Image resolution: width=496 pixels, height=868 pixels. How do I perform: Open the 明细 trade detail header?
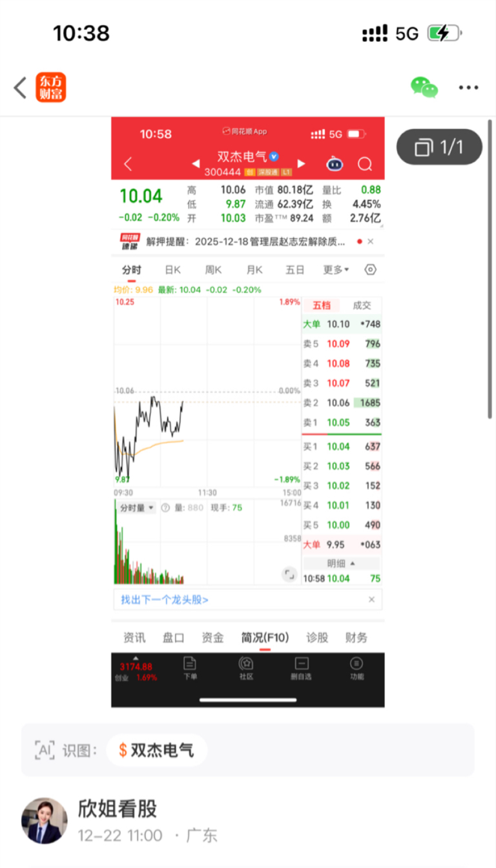pyautogui.click(x=342, y=563)
